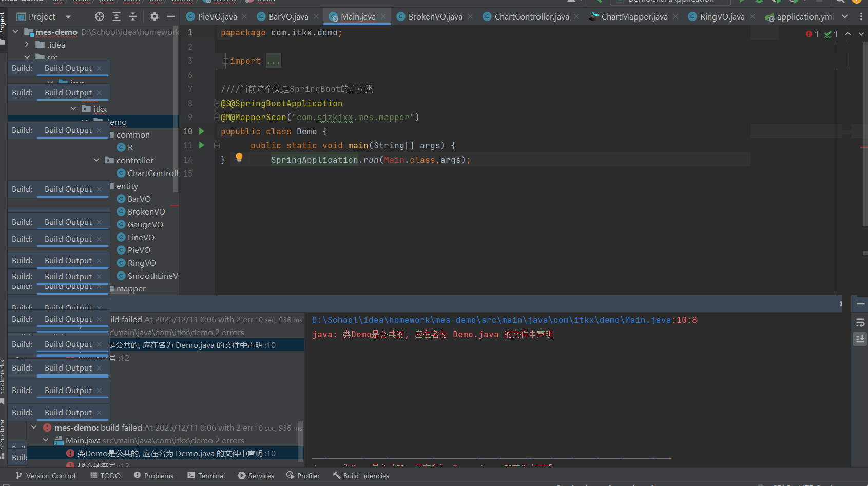
Task: Hide the Project panel with minus icon
Action: tap(171, 16)
